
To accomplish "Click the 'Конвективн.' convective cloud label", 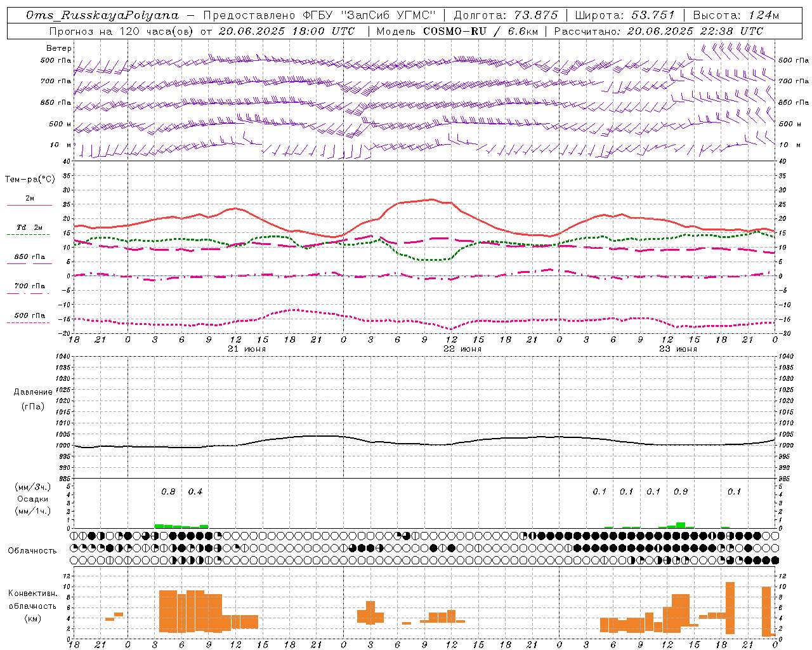I will (x=33, y=594).
